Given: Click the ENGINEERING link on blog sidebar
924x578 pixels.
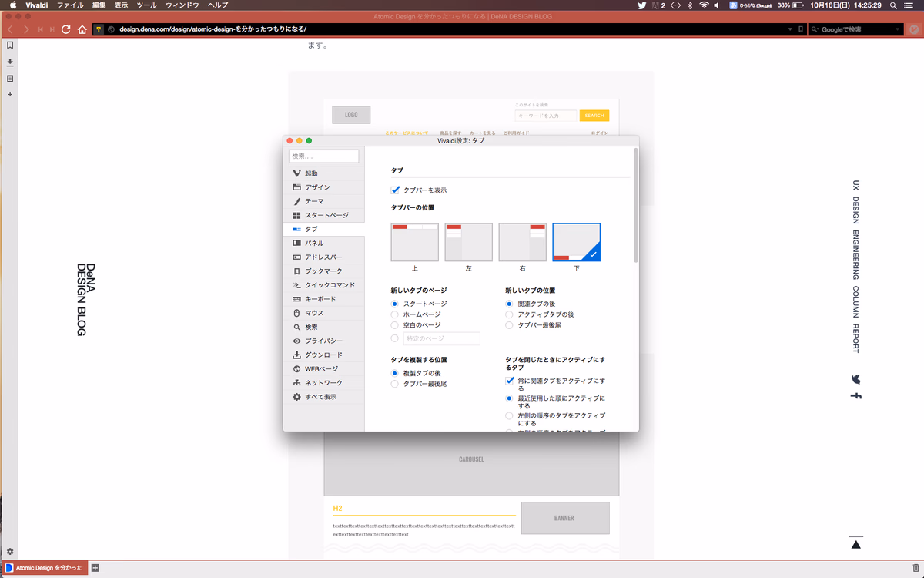Looking at the screenshot, I should [x=855, y=254].
